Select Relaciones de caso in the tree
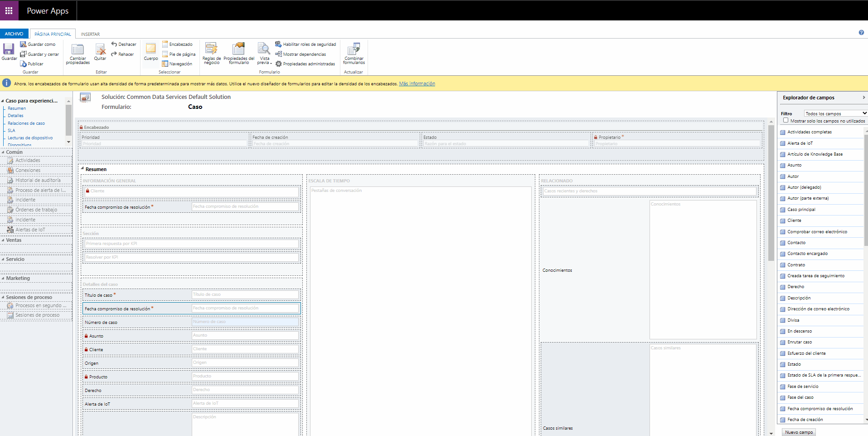The height and width of the screenshot is (436, 868). pyautogui.click(x=26, y=123)
